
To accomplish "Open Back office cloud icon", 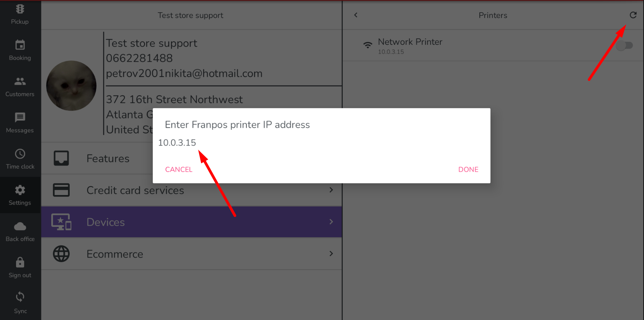I will tap(20, 226).
